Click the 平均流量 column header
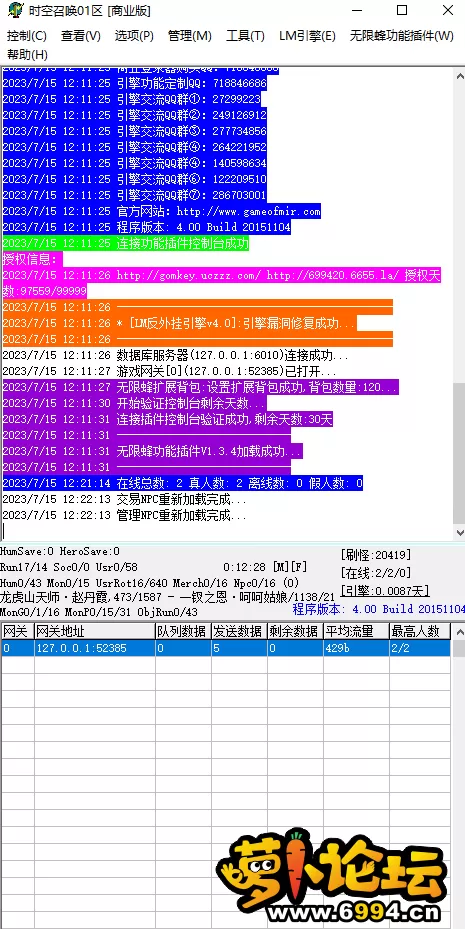The height and width of the screenshot is (929, 465). 355,631
